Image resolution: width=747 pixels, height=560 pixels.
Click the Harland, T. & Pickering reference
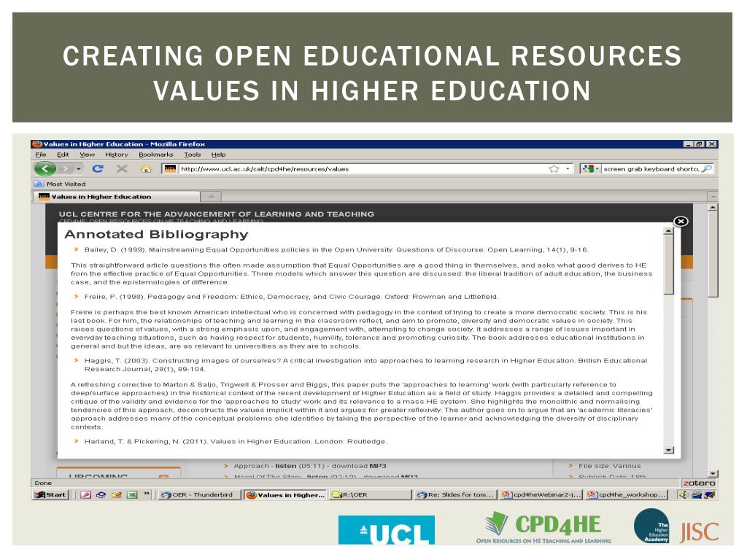point(236,441)
